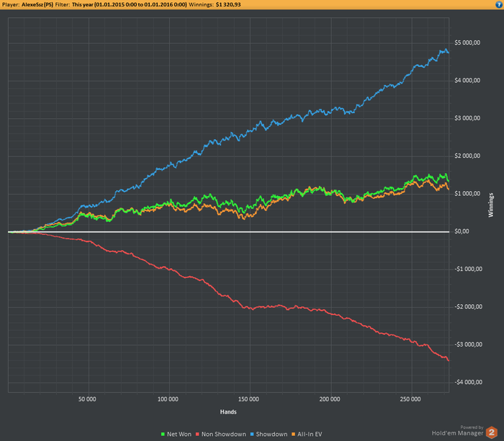Click the 150 000 hands axis label

(x=248, y=399)
